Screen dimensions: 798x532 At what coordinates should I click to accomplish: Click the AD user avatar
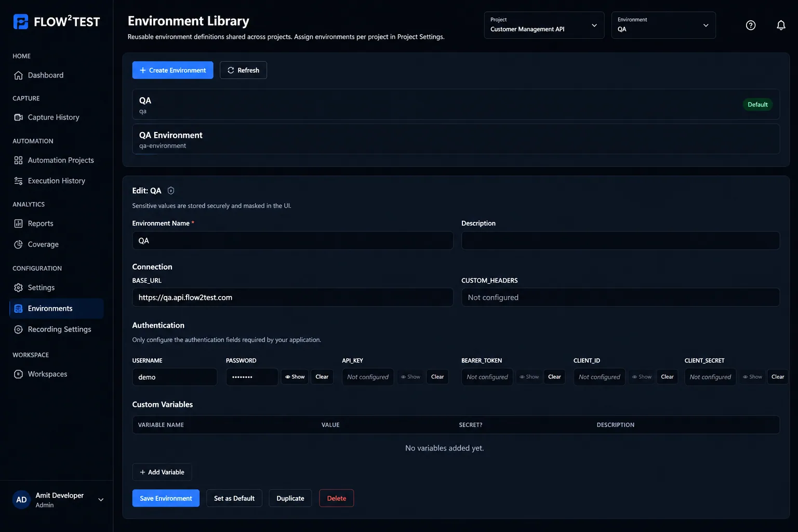21,500
